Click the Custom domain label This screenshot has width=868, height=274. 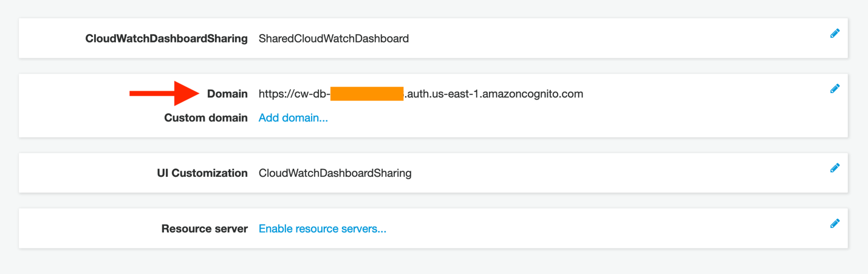coord(206,118)
